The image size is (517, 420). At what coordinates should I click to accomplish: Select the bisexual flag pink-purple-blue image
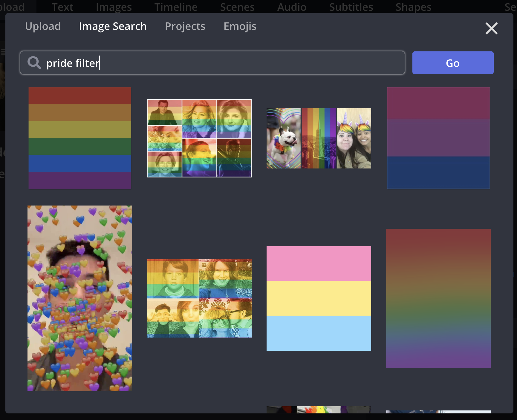click(x=438, y=138)
